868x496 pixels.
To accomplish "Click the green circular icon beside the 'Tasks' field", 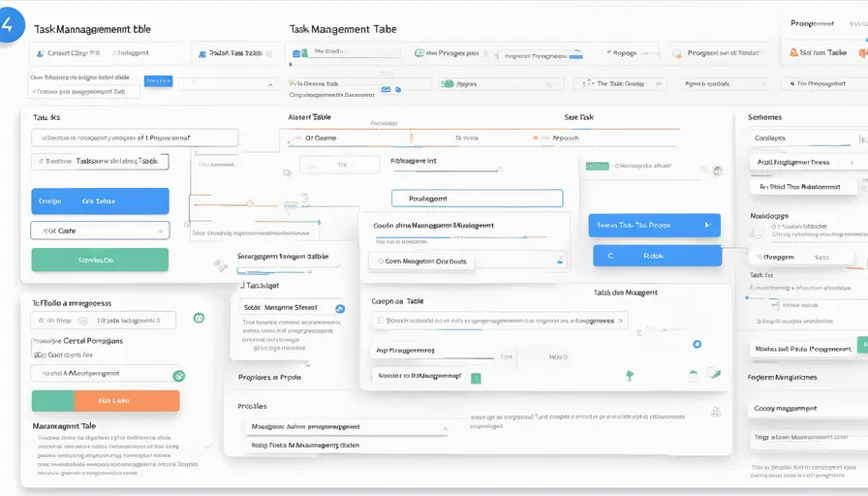I will click(199, 318).
